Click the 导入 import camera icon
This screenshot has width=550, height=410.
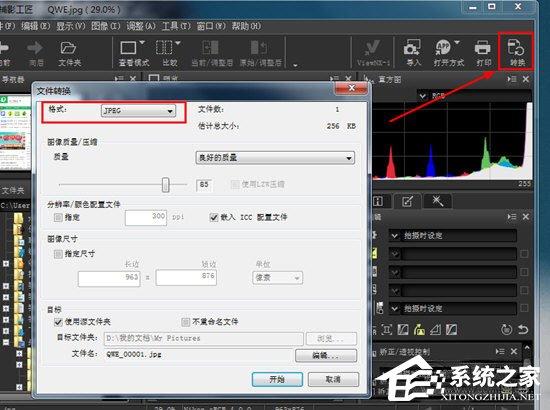412,47
